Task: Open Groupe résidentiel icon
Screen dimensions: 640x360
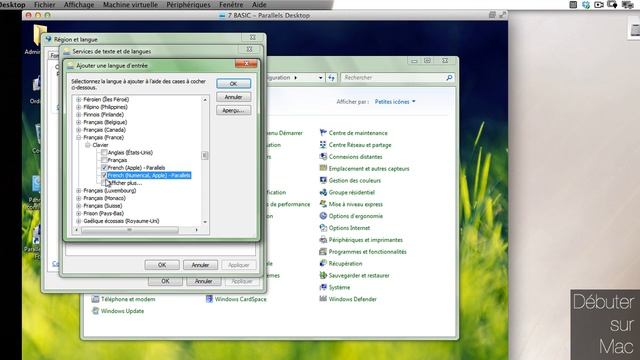Action: 323,192
